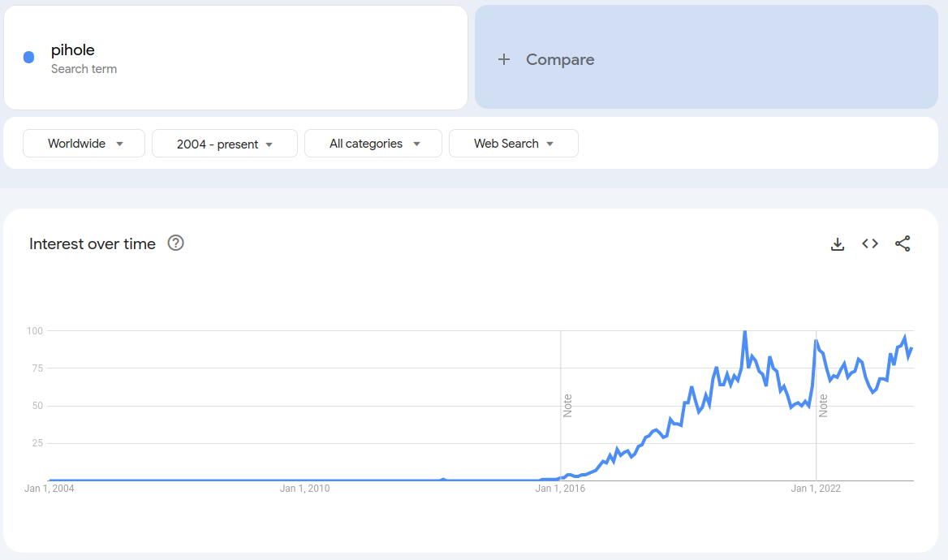Click the Compare button
Image resolution: width=948 pixels, height=560 pixels.
pyautogui.click(x=559, y=59)
